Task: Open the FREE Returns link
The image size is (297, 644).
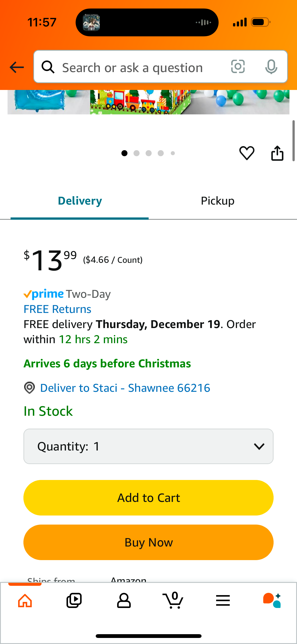Action: point(57,309)
